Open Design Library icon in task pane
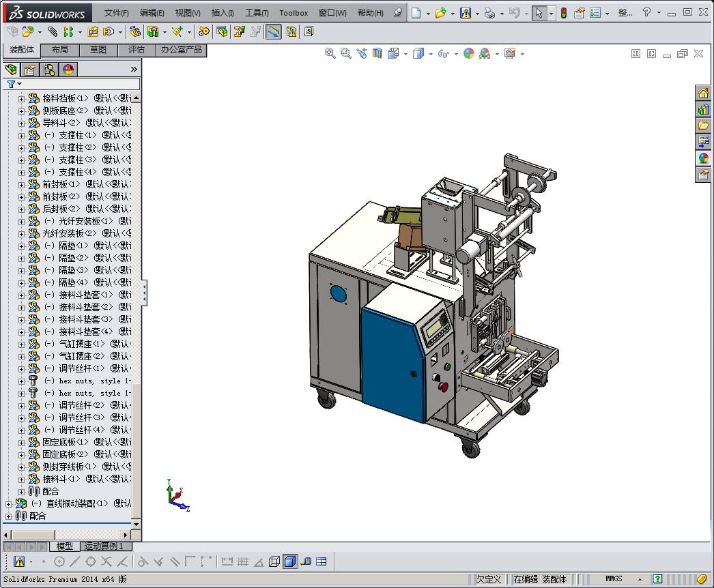The image size is (714, 588). click(704, 109)
